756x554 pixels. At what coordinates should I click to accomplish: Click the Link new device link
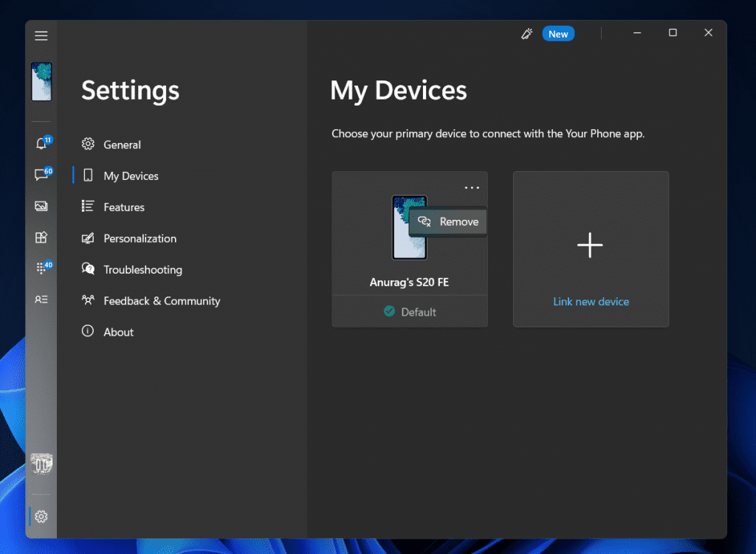click(591, 302)
